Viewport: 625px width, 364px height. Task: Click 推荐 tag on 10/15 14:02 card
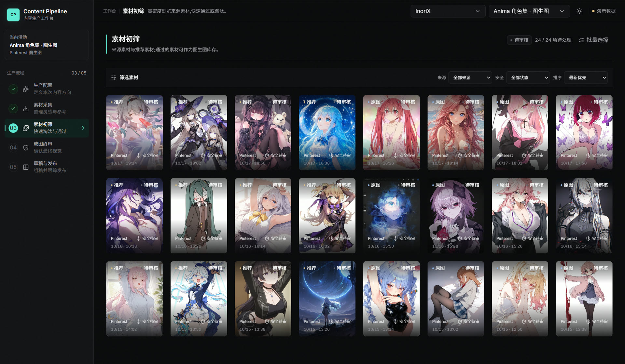click(117, 268)
